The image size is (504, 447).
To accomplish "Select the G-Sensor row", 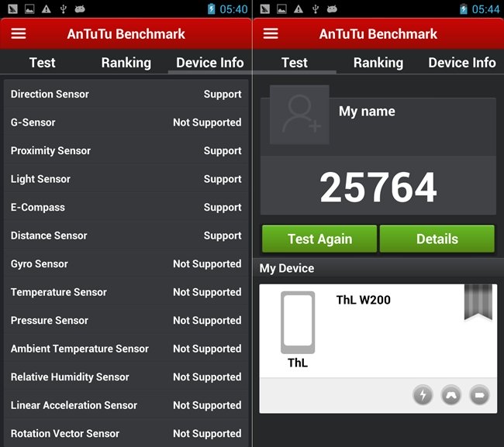I will 126,122.
